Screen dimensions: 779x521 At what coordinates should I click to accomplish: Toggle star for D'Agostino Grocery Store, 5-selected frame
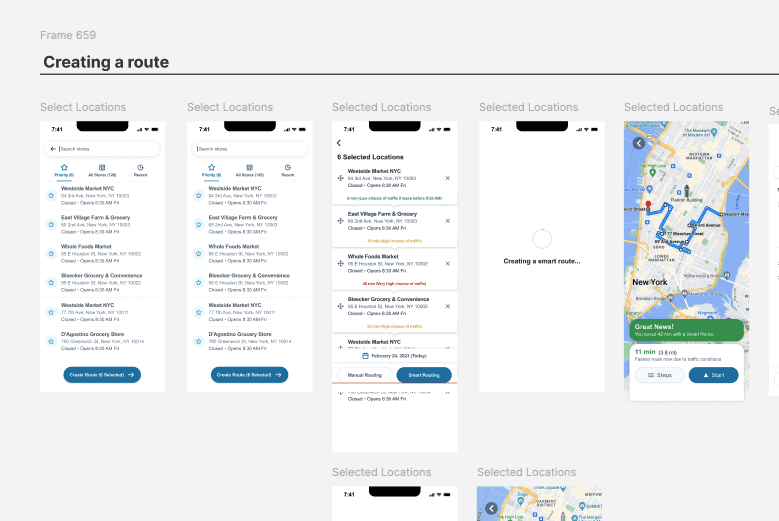tap(199, 341)
